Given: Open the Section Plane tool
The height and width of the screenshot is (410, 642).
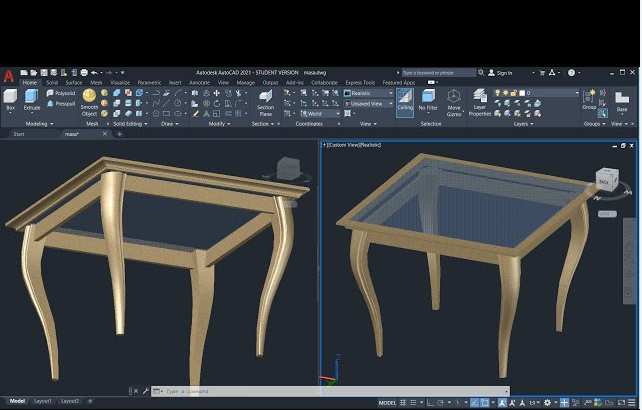Looking at the screenshot, I should click(265, 103).
